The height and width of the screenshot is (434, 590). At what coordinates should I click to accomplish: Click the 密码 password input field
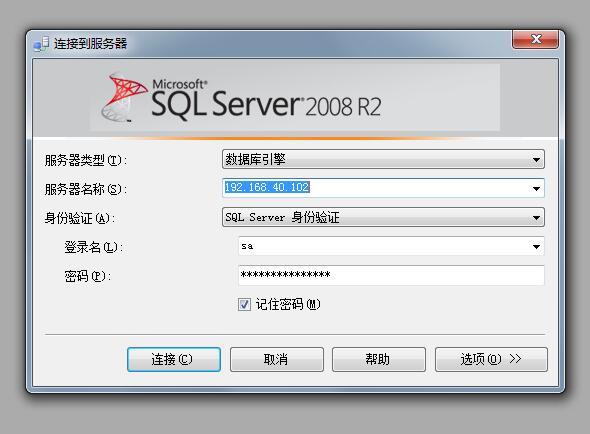pos(391,275)
